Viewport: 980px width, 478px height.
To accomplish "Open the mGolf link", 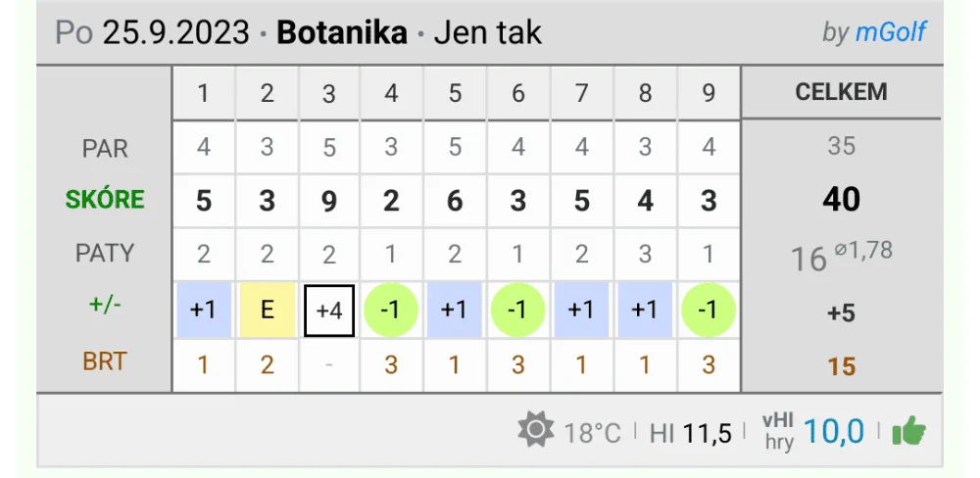I will coord(891,32).
